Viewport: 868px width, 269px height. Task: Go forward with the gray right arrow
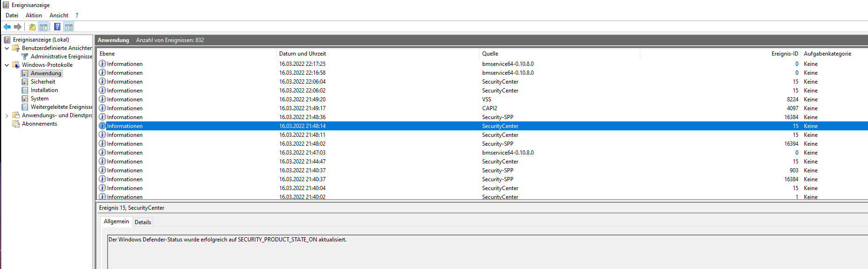click(18, 27)
